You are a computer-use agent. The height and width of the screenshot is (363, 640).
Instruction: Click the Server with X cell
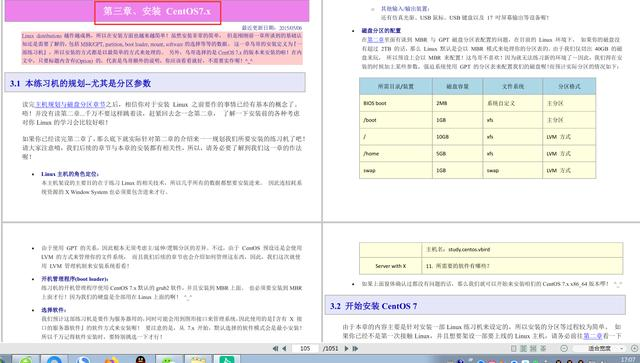tap(391, 266)
